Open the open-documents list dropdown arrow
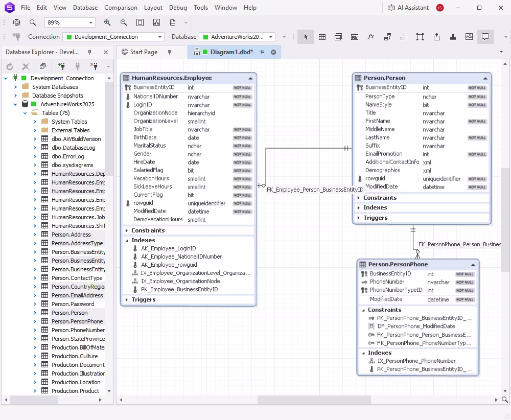This screenshot has width=511, height=420. pyautogui.click(x=501, y=52)
